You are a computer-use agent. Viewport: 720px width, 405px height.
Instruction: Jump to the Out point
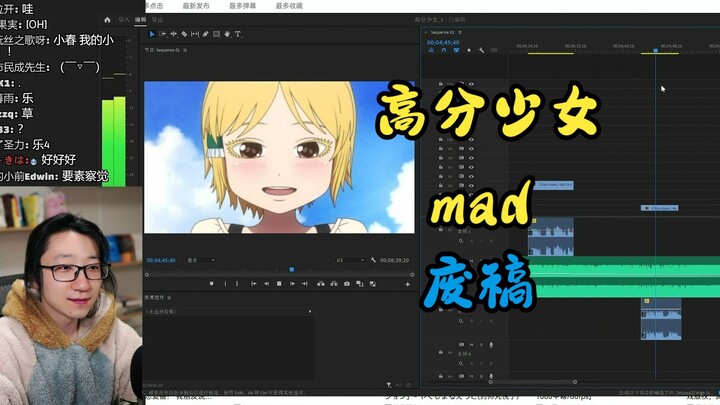click(305, 284)
